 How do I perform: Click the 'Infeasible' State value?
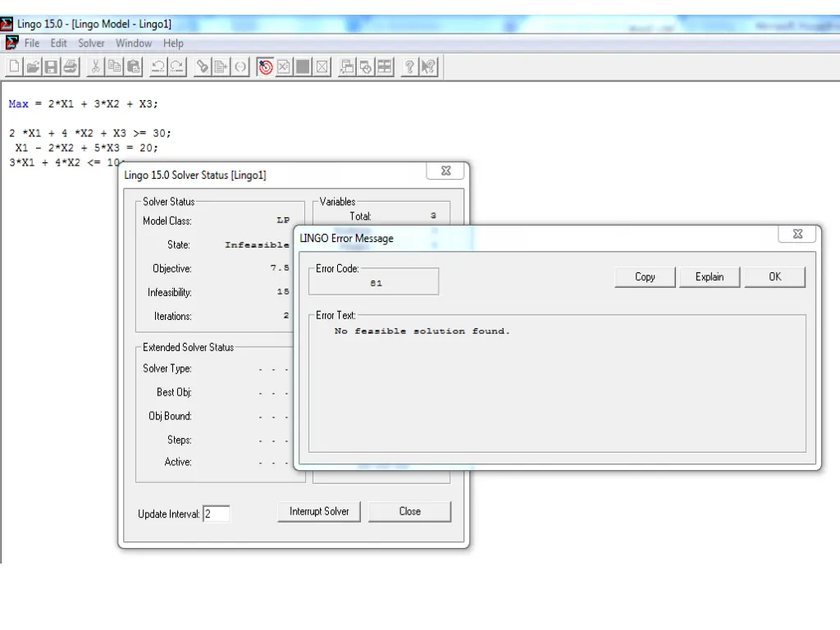(257, 244)
